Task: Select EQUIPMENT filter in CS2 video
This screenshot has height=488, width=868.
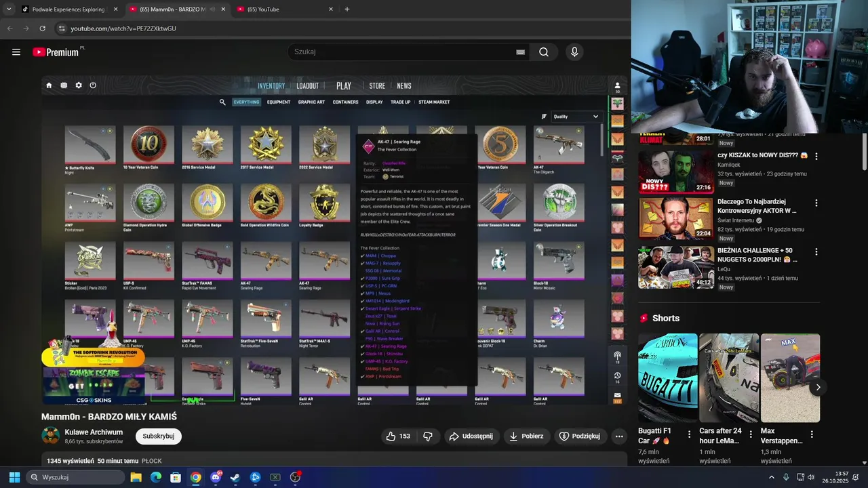Action: pos(279,102)
